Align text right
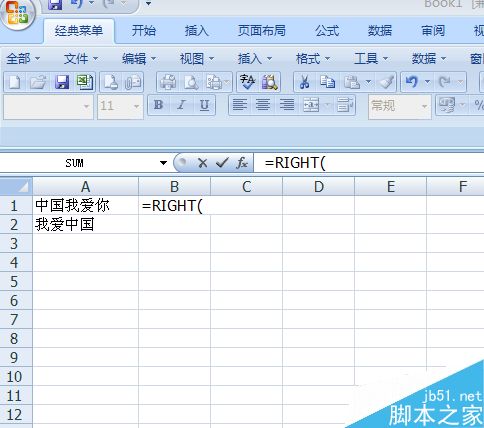Image resolution: width=484 pixels, height=428 pixels. [287, 105]
